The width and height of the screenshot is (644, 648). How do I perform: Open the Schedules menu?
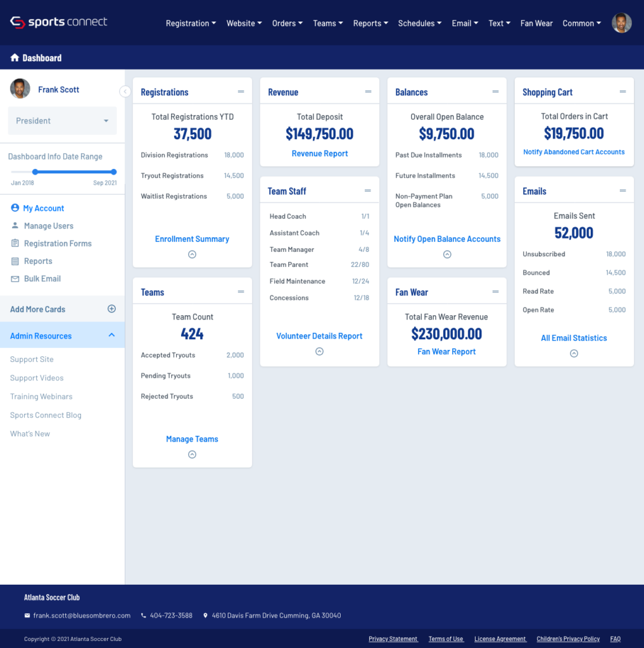[x=419, y=23]
